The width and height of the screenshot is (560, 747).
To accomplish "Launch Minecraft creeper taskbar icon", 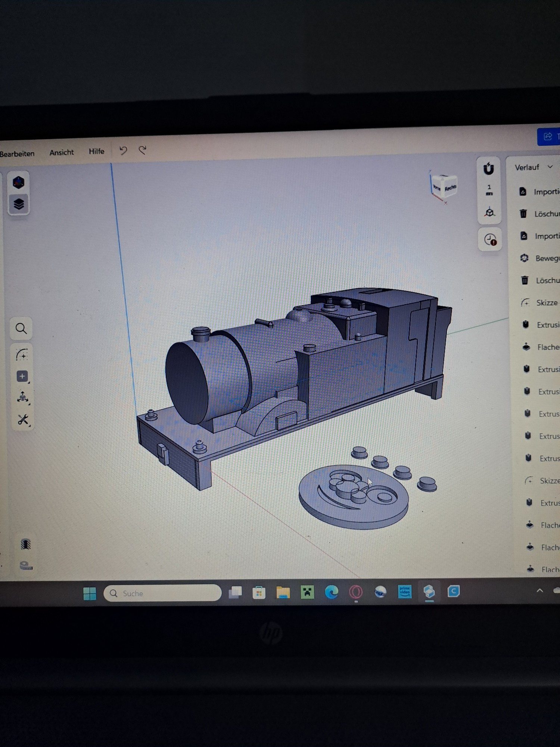I will (x=307, y=592).
